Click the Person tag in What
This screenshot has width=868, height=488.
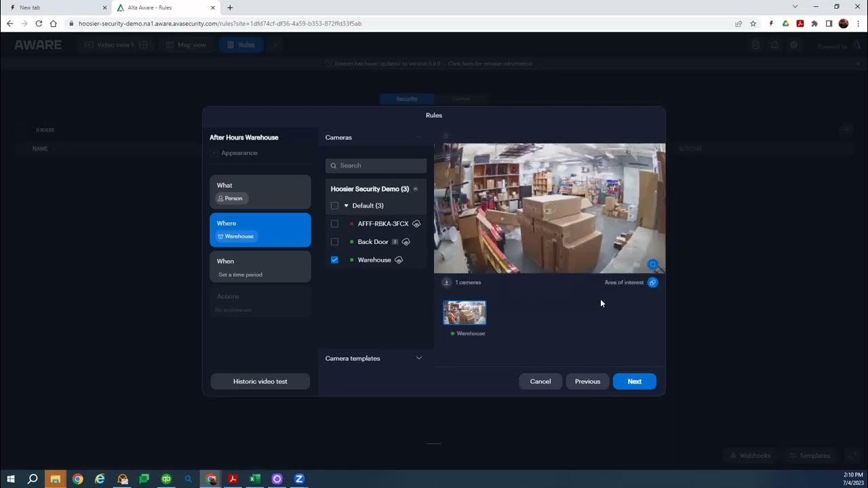[x=232, y=199]
